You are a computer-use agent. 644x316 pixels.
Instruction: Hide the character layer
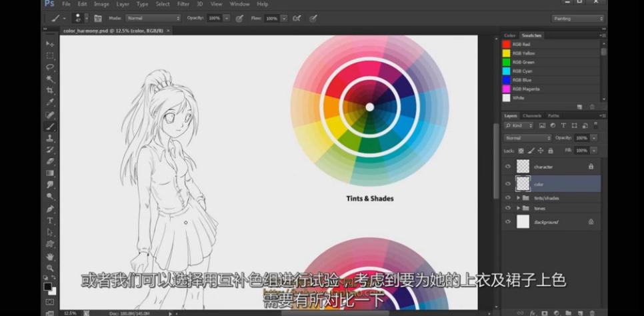pos(508,167)
